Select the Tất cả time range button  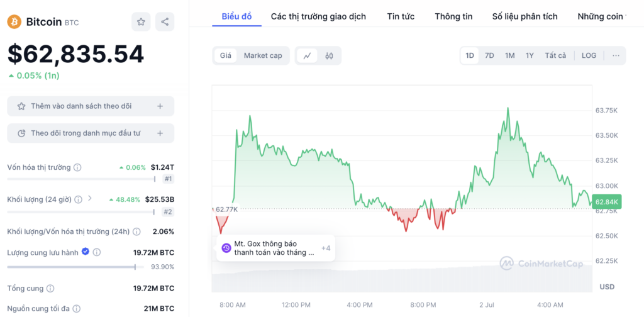pyautogui.click(x=555, y=55)
